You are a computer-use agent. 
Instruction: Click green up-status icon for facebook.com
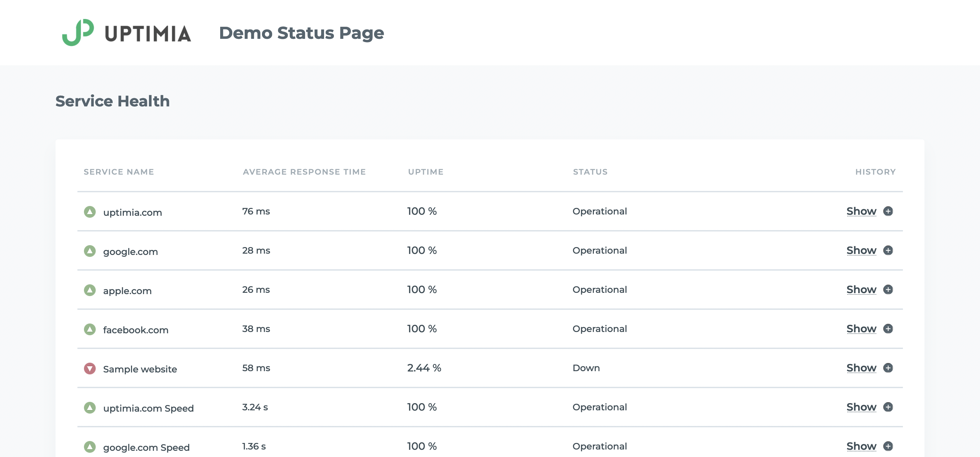pyautogui.click(x=90, y=329)
